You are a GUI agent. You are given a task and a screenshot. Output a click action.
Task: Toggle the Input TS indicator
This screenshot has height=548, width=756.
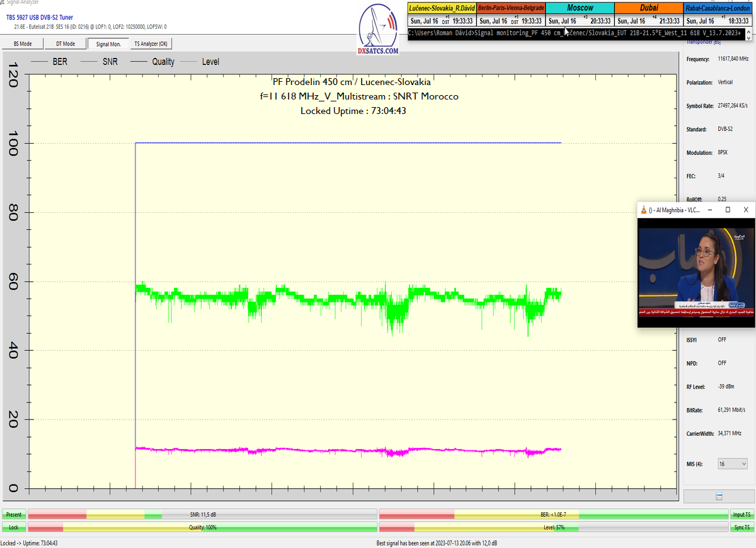point(742,515)
